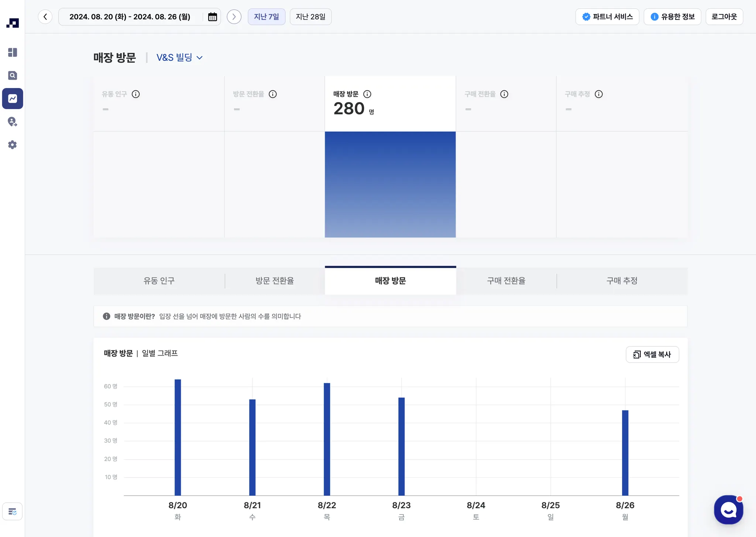The width and height of the screenshot is (756, 537).
Task: Go to previous date range arrow
Action: [45, 17]
